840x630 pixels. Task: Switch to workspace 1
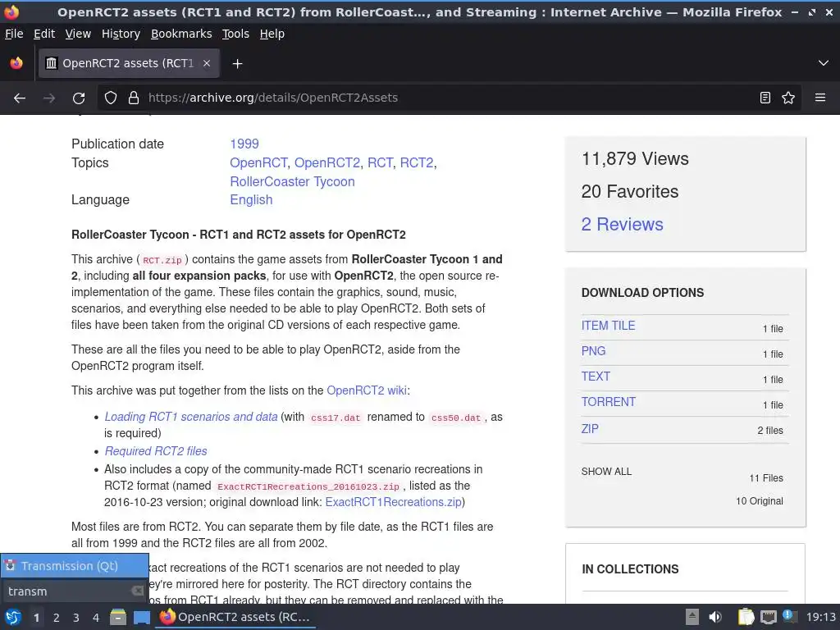tap(36, 618)
